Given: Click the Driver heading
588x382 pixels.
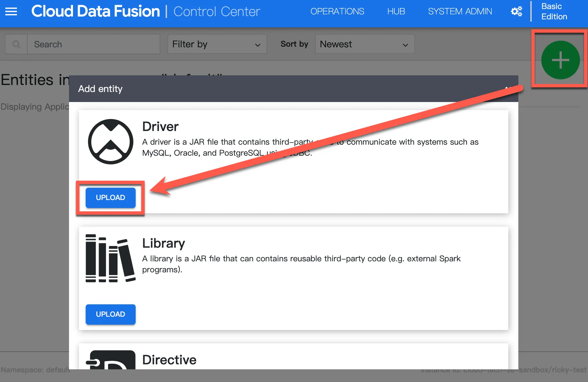Looking at the screenshot, I should pyautogui.click(x=160, y=127).
